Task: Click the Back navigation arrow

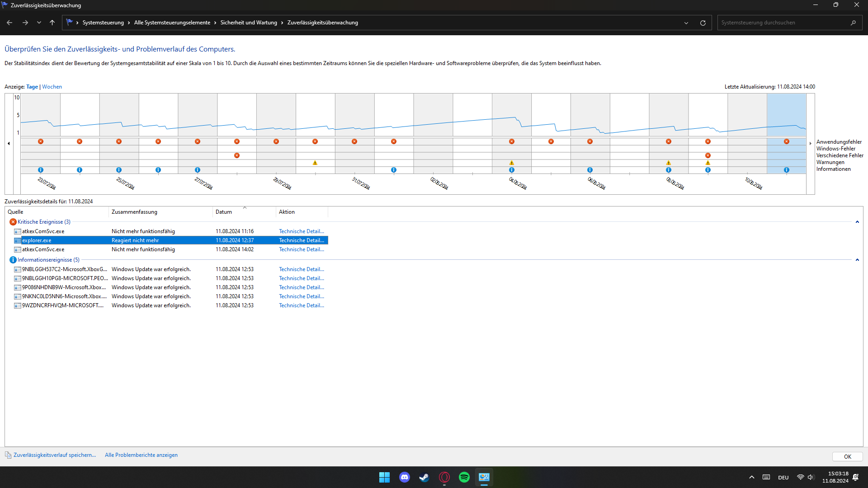Action: (x=9, y=23)
